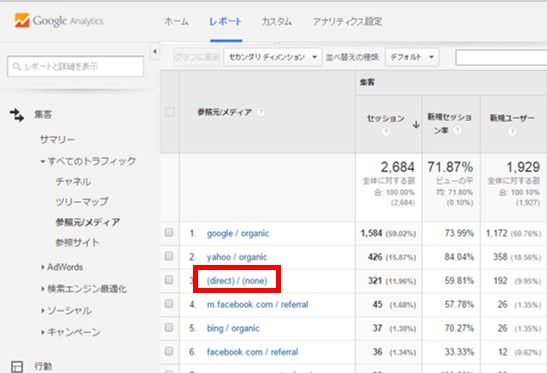Image resolution: width=547 pixels, height=373 pixels.
Task: Open the facebook.com / referral link
Action: [253, 352]
